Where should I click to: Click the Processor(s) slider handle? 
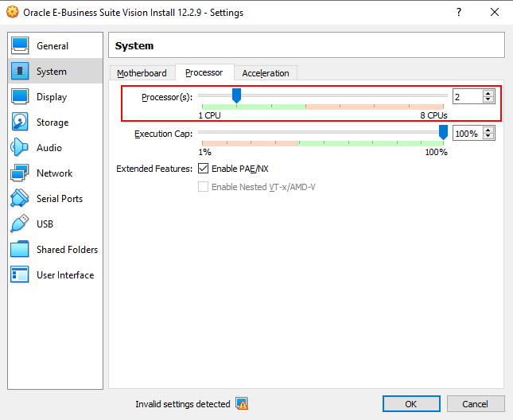pos(236,95)
